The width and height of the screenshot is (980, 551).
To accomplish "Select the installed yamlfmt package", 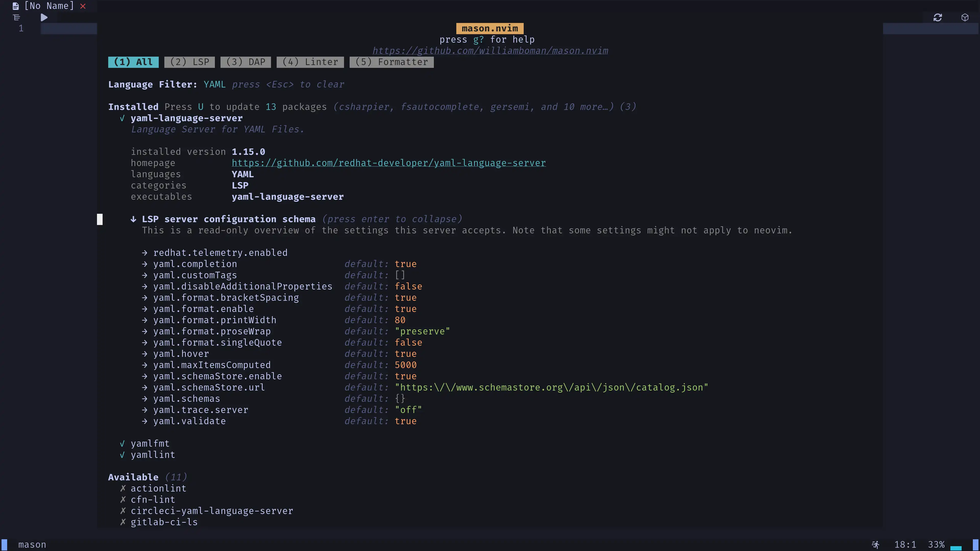I will (x=150, y=443).
